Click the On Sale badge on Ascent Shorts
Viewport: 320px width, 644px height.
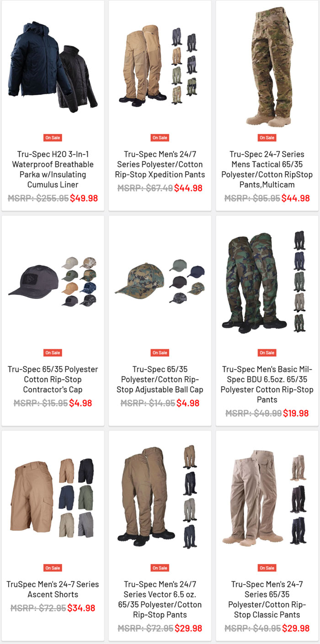point(53,568)
